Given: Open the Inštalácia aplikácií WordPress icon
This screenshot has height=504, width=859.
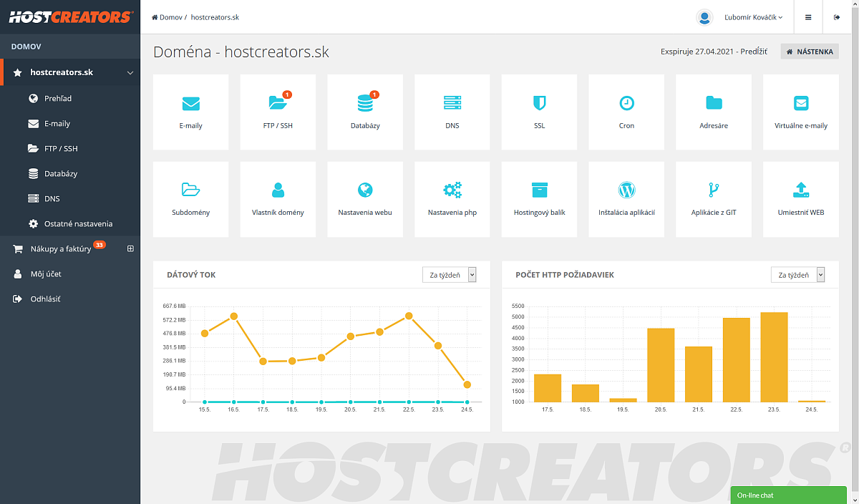Looking at the screenshot, I should click(626, 190).
